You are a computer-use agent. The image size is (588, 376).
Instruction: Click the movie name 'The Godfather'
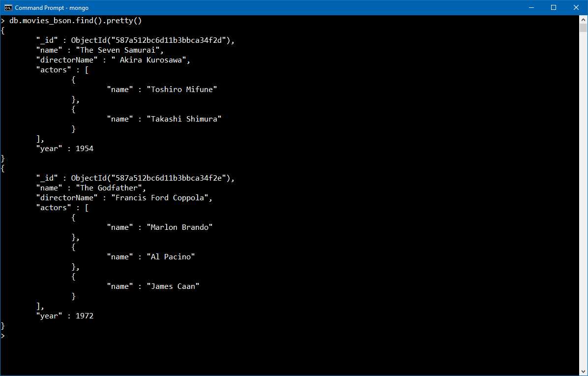point(111,188)
